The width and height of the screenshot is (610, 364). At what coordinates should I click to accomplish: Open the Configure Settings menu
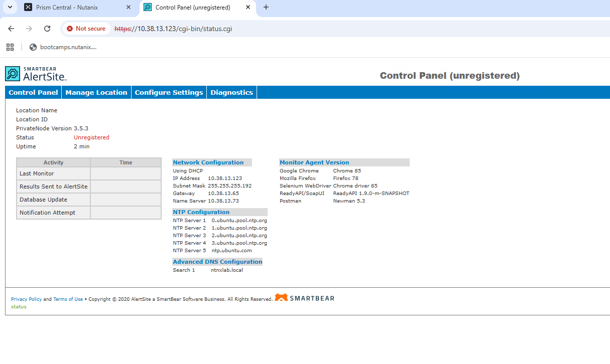click(x=169, y=92)
